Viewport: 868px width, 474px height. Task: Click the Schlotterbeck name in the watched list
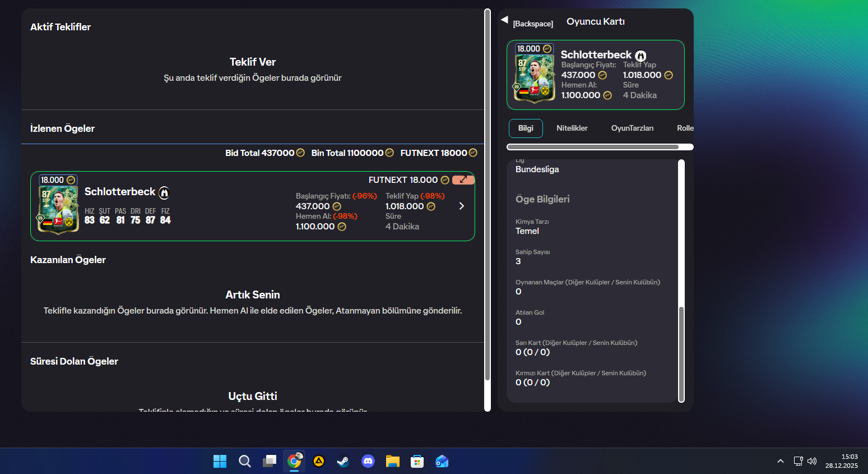120,192
